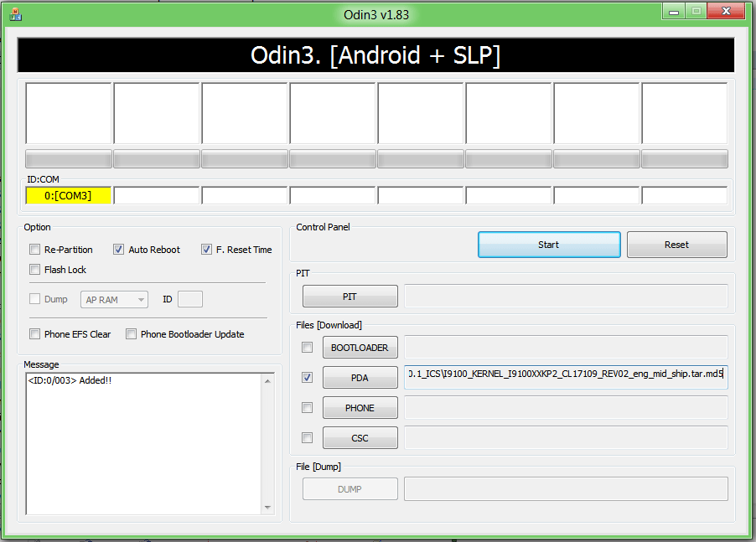Uncheck the checkbox beside PDA
This screenshot has height=542, width=756.
coord(307,377)
